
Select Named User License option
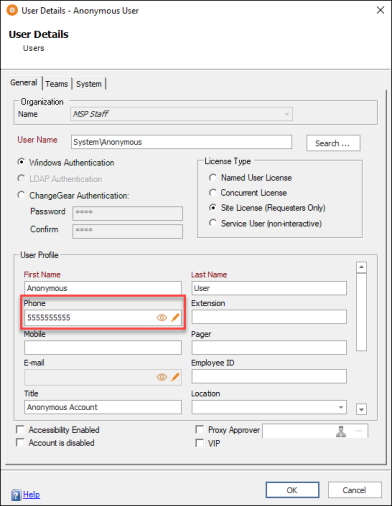pyautogui.click(x=213, y=177)
